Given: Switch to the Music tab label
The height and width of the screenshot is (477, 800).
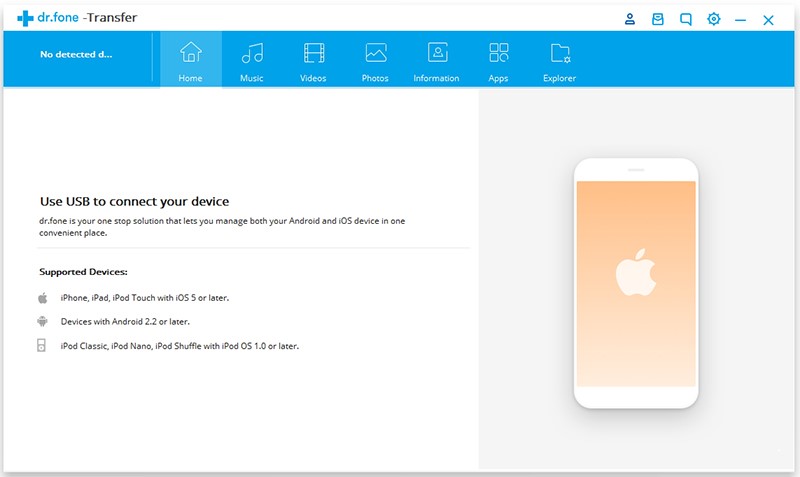Looking at the screenshot, I should [x=252, y=78].
